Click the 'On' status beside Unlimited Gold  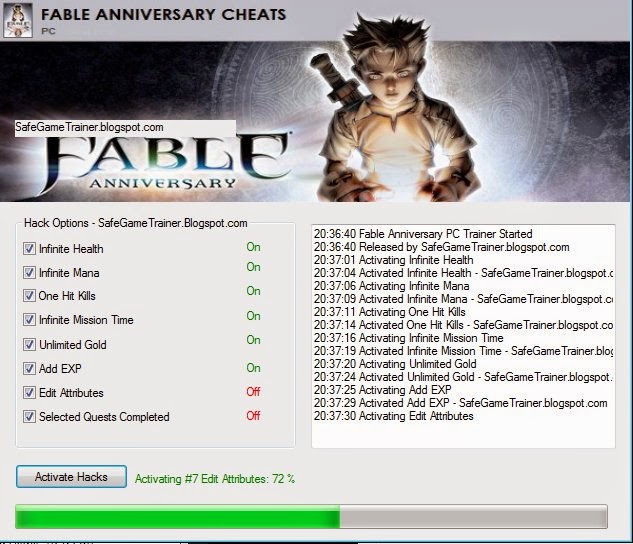254,340
